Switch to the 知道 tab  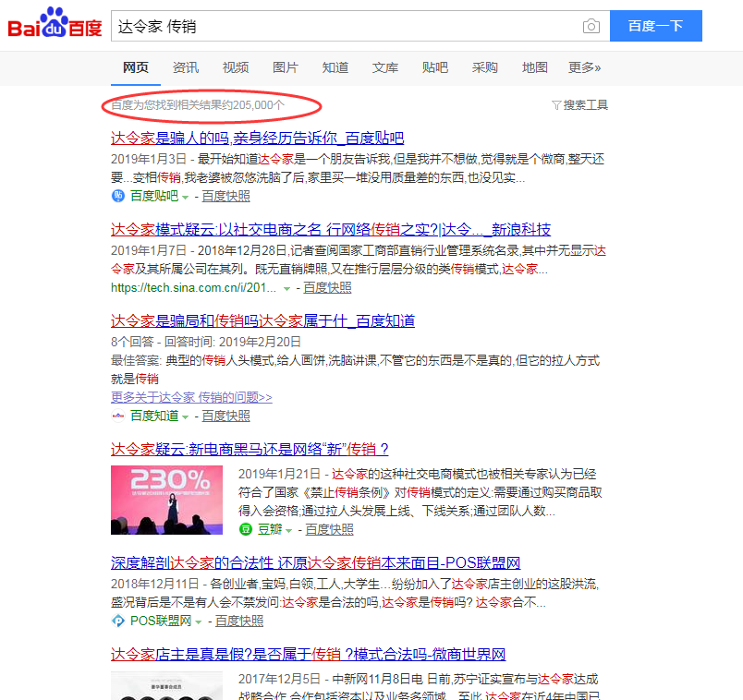click(335, 67)
